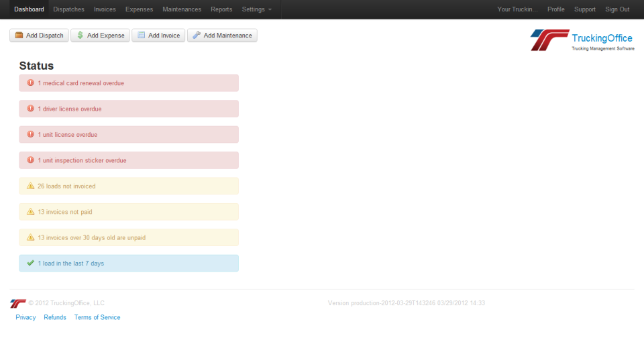This screenshot has width=644, height=340.
Task: Click the Status heading
Action: (x=36, y=66)
